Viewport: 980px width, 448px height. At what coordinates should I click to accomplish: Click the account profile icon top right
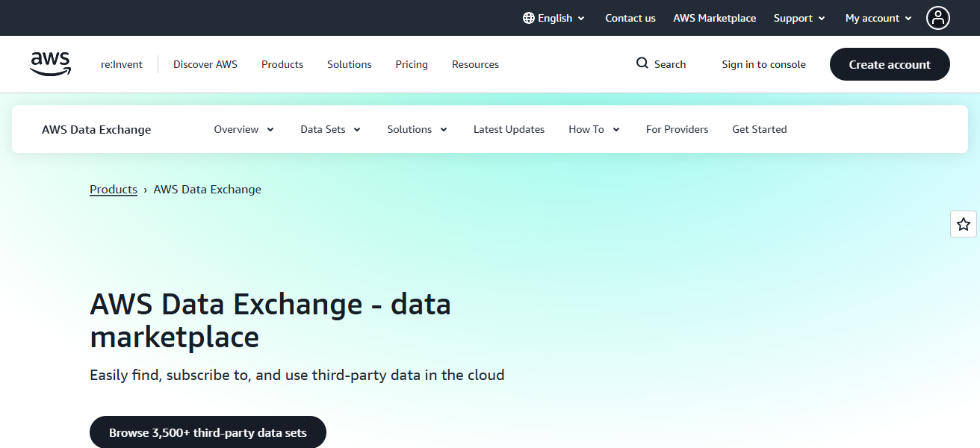(x=938, y=18)
